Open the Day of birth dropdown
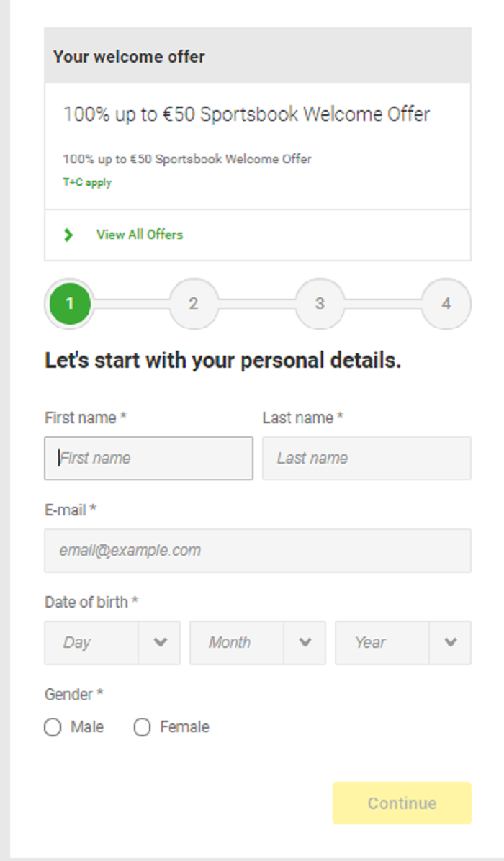Screen dimensions: 504x861 (x=91, y=643)
